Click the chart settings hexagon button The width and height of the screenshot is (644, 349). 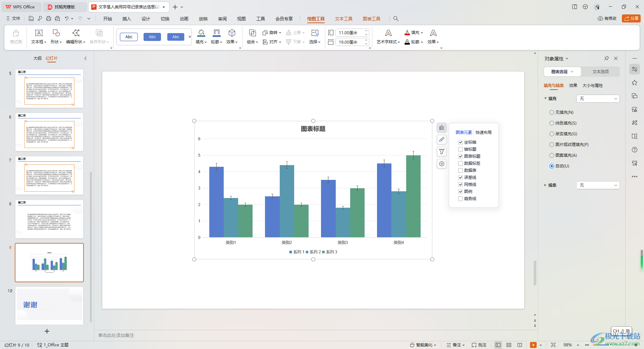pos(442,164)
